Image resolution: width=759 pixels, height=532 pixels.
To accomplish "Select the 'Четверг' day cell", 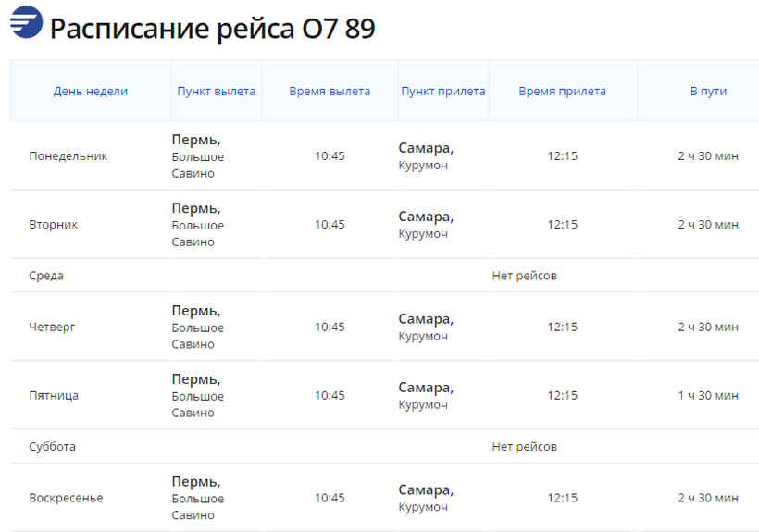I will pos(54,327).
